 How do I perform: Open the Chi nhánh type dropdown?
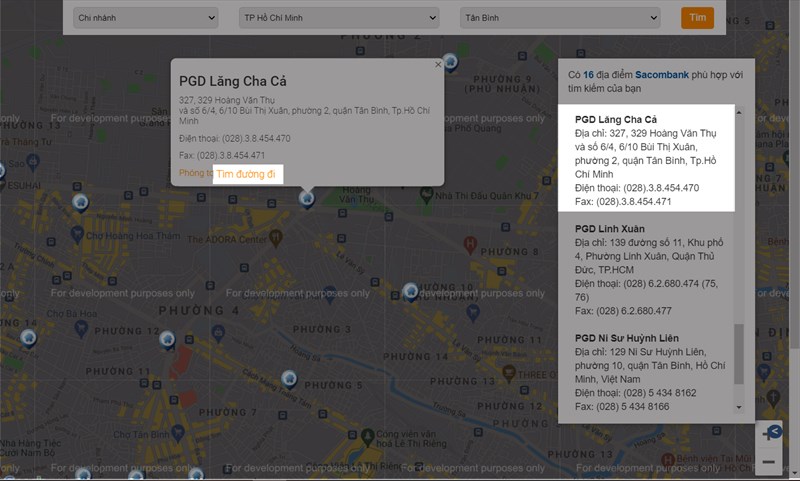click(x=145, y=18)
